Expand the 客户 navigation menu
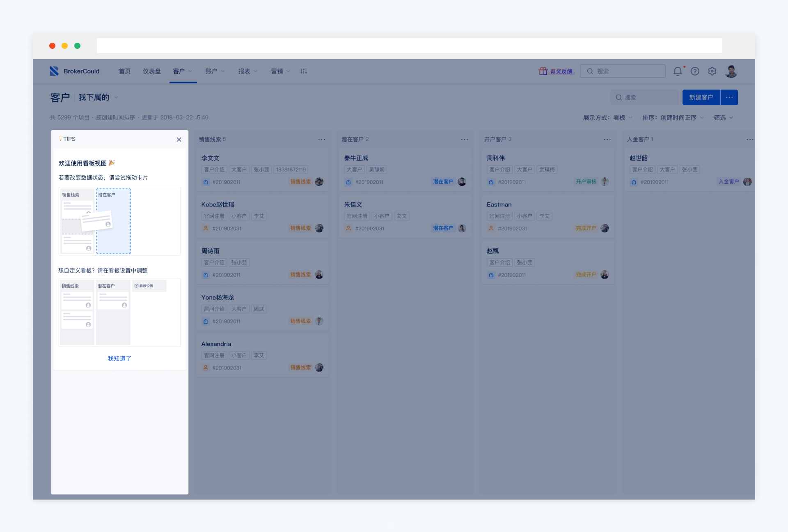 [x=183, y=71]
